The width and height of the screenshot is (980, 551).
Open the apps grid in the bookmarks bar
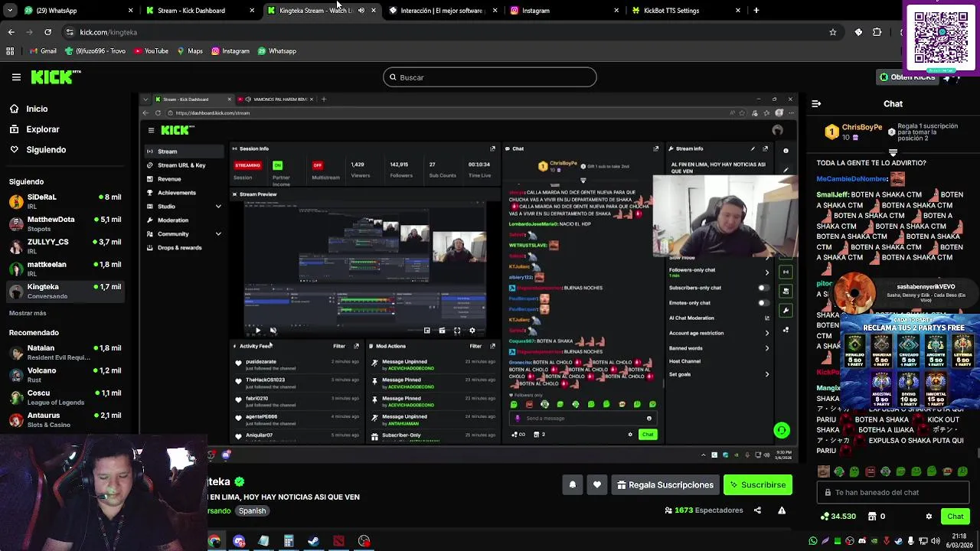tap(10, 51)
